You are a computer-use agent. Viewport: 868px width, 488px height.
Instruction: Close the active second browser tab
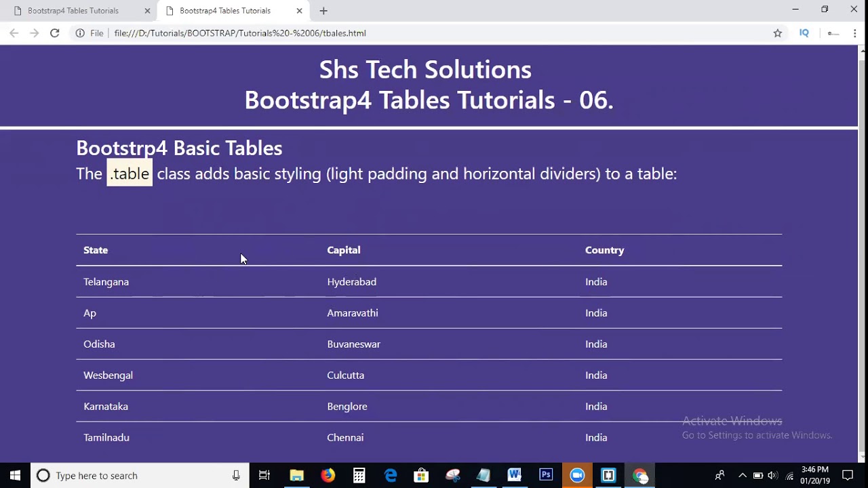(x=299, y=11)
